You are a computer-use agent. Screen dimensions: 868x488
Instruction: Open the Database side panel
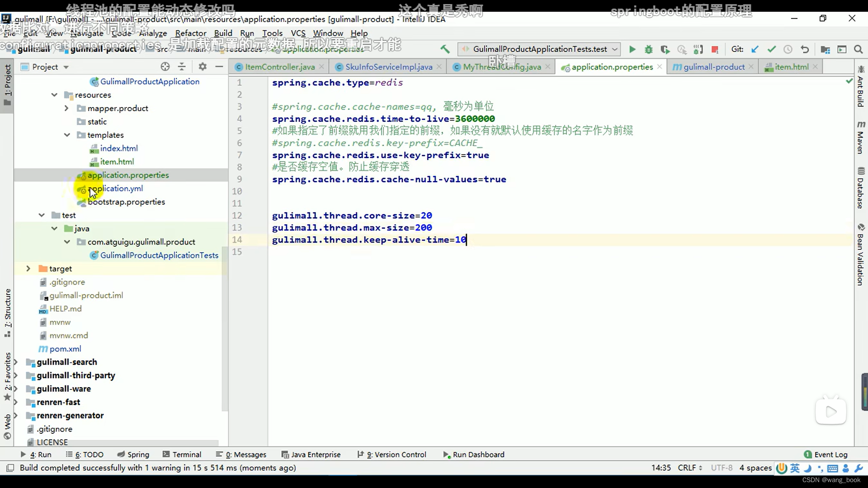tap(861, 188)
